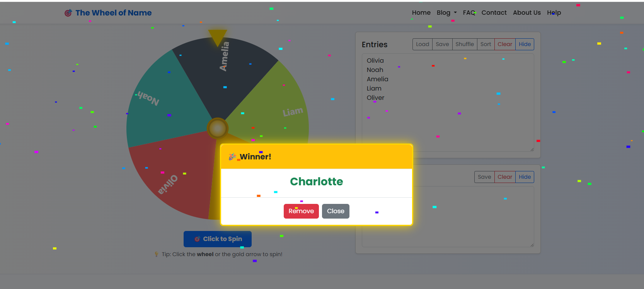Sort the entries alphabetically
The width and height of the screenshot is (644, 289).
click(x=486, y=44)
